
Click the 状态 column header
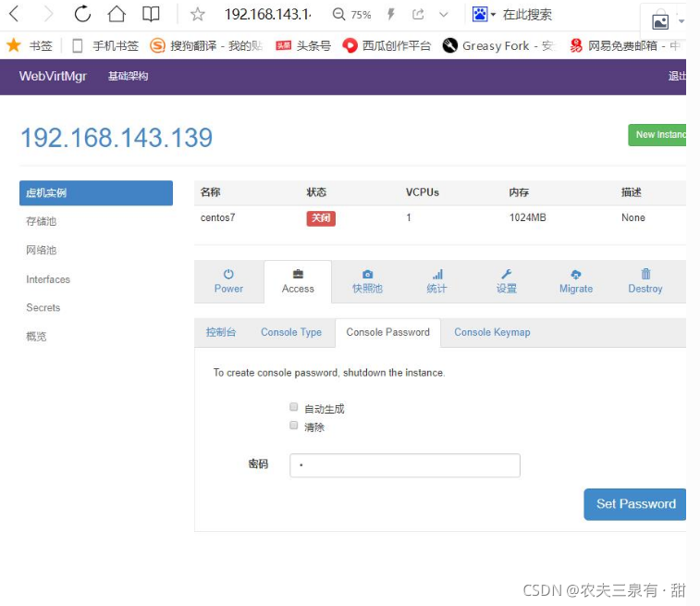click(316, 192)
